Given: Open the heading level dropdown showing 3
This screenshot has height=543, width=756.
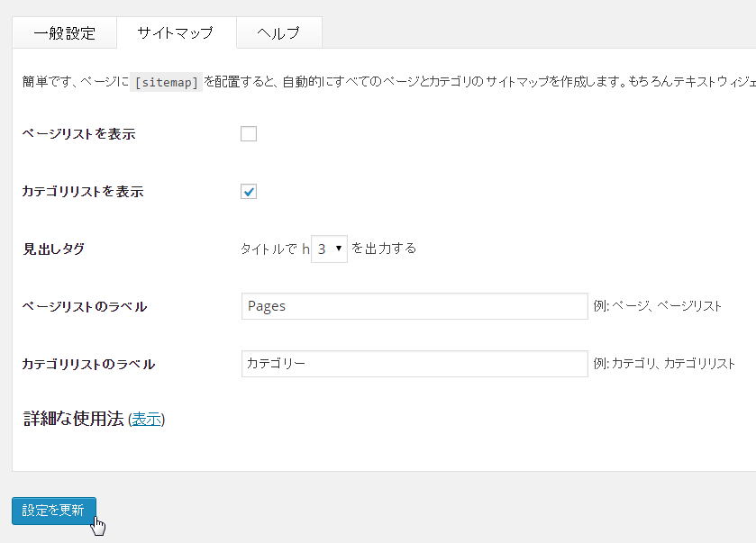Looking at the screenshot, I should pos(329,249).
